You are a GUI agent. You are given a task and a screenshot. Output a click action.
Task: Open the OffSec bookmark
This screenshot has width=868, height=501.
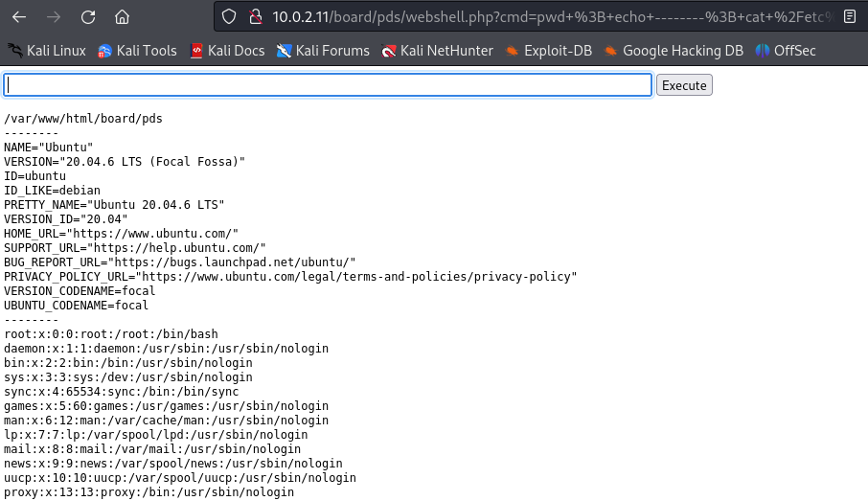pyautogui.click(x=786, y=51)
